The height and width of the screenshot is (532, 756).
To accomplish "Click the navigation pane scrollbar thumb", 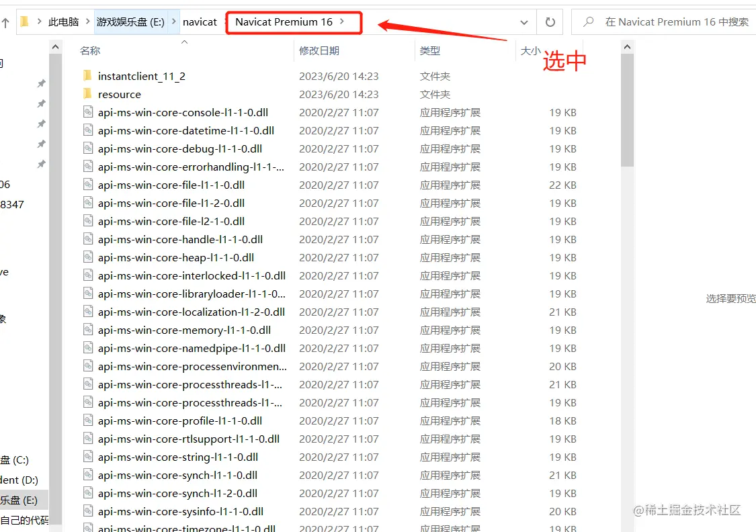I will 56,289.
